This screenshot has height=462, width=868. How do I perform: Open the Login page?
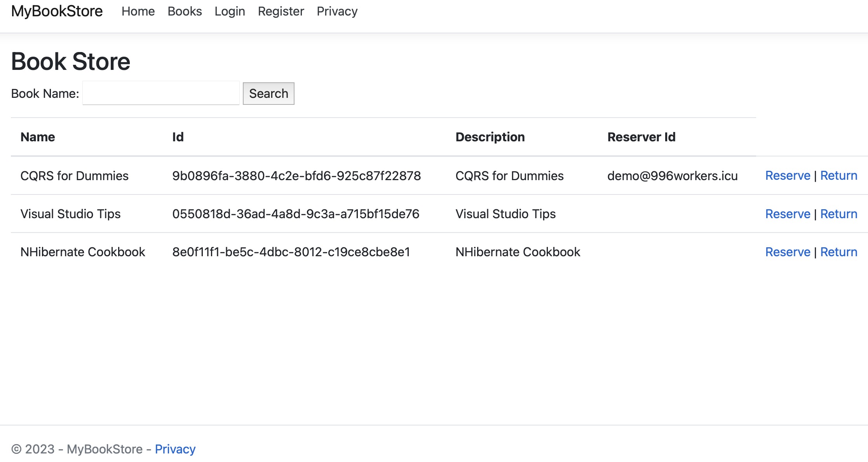230,11
